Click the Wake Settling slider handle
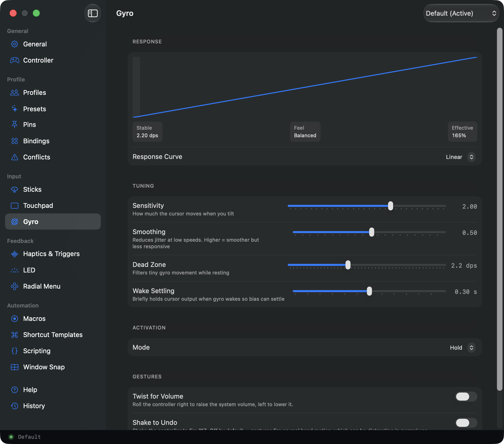The image size is (504, 444). pos(369,291)
